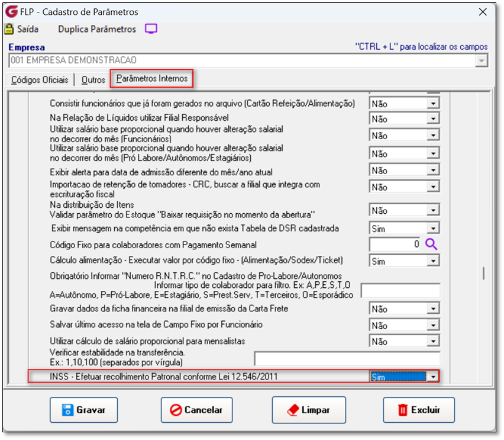Click the FLP application logo icon
Screen dimensions: 504x440
12,12
